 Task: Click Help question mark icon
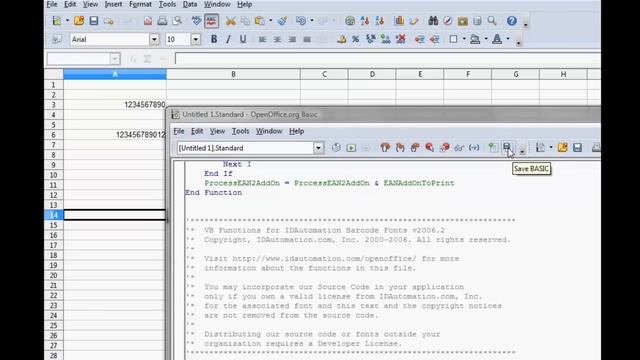pos(511,21)
